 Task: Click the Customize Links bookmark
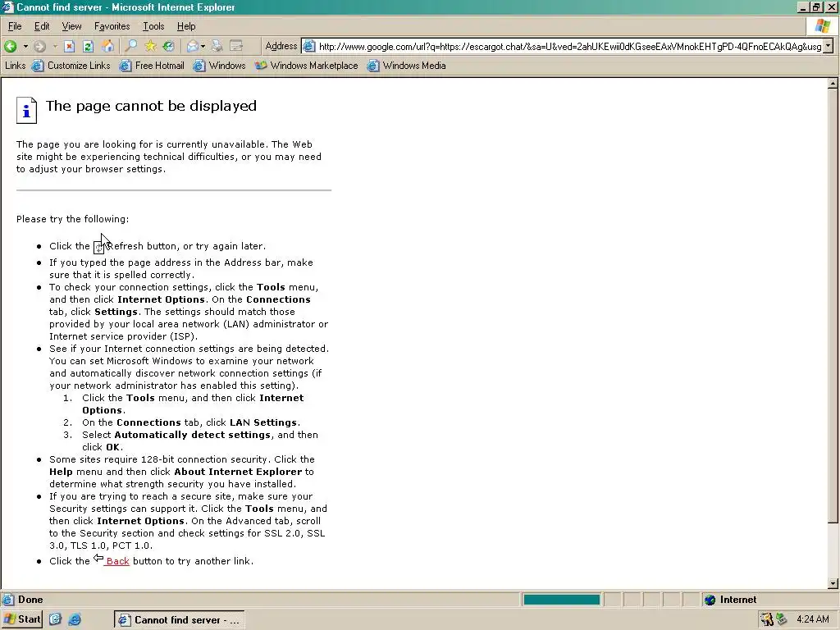[71, 66]
